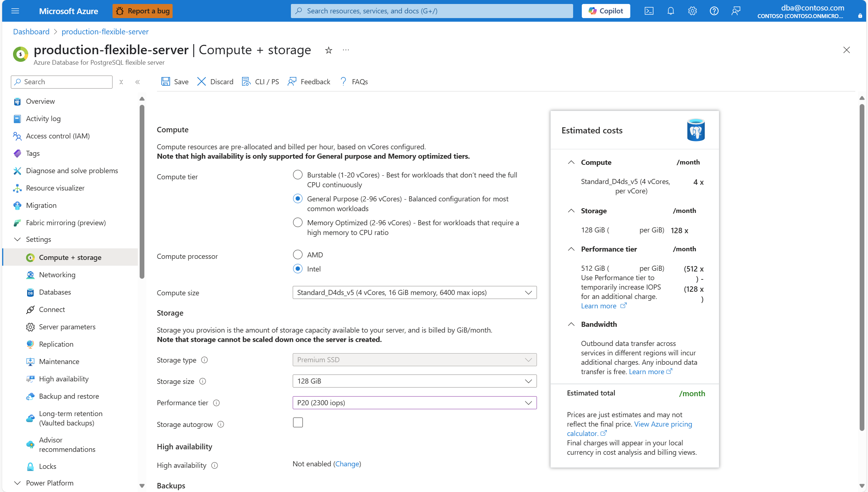Open Copilot assistant

tap(606, 11)
